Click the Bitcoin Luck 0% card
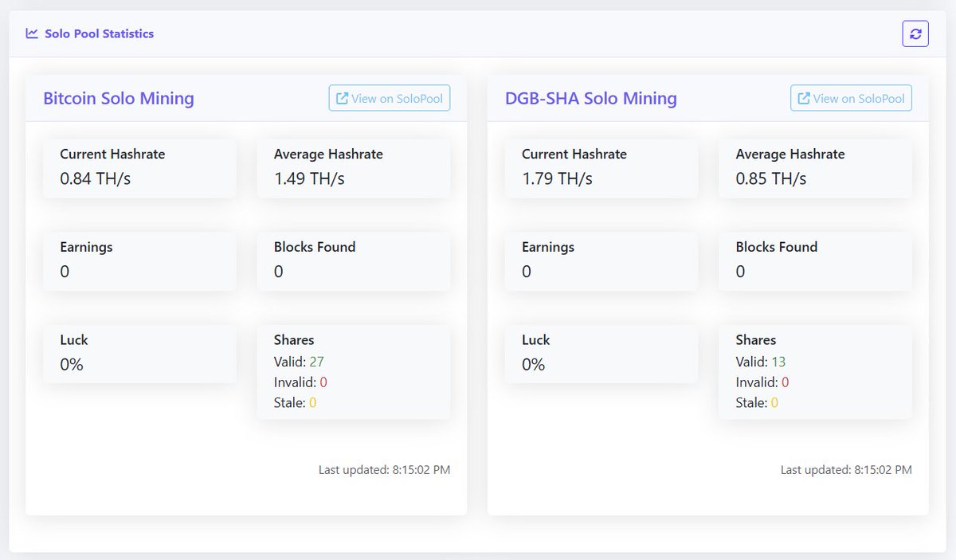Screen dimensions: 956x560 click(139, 354)
